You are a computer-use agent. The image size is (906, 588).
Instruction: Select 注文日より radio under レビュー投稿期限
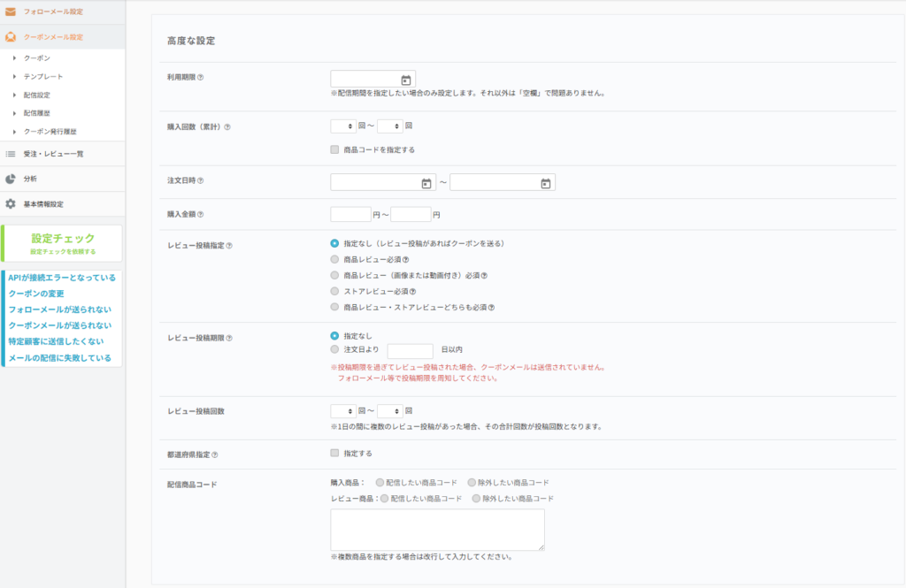tap(334, 350)
